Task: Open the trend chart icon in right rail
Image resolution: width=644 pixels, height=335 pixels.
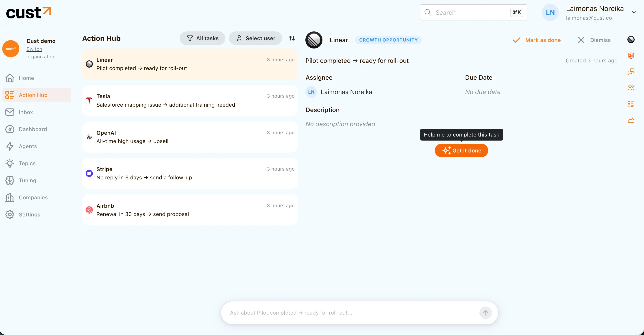Action: [x=631, y=120]
